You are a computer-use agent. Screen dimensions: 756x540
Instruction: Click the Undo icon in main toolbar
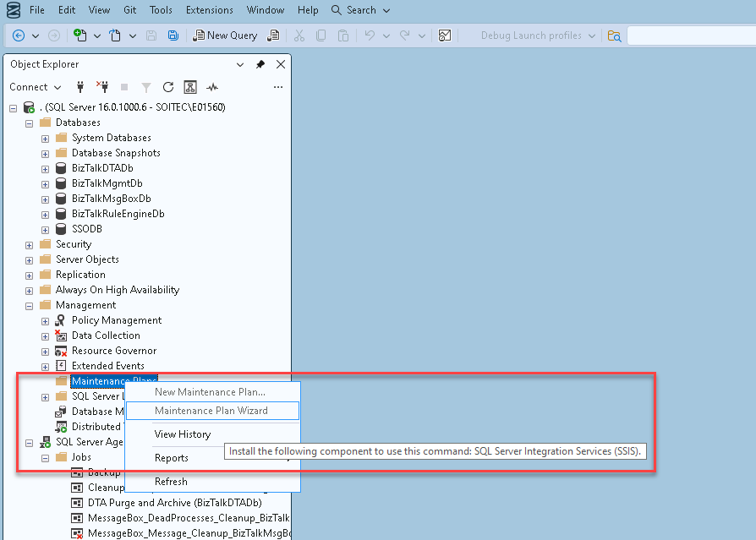[x=370, y=35]
